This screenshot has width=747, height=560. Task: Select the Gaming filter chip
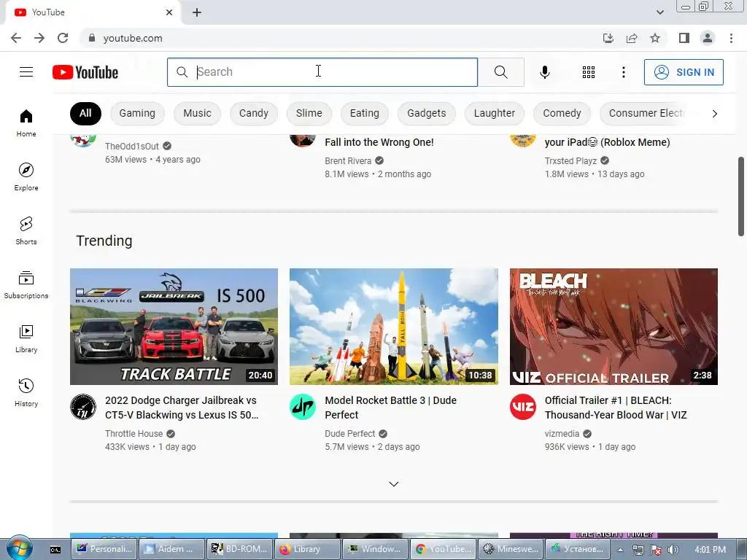point(137,113)
